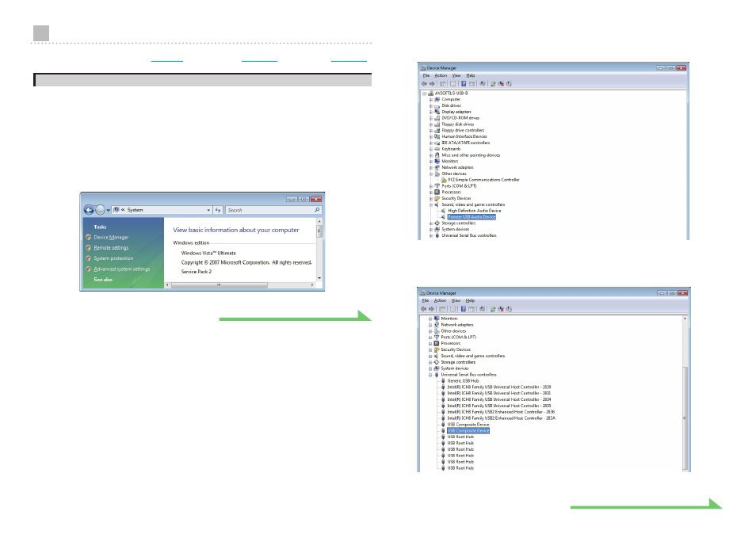Viewport: 756px width, 534px height.
Task: Open Action menu in upper Device Manager
Action: point(441,76)
